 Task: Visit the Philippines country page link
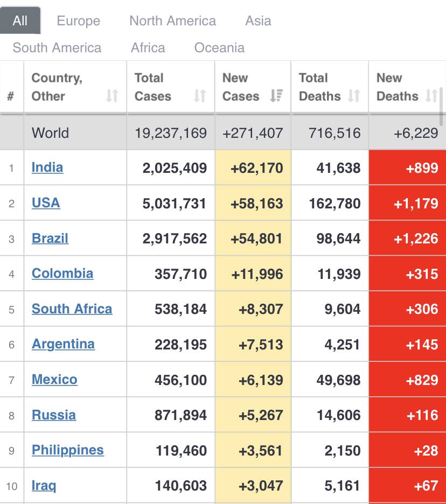[68, 450]
